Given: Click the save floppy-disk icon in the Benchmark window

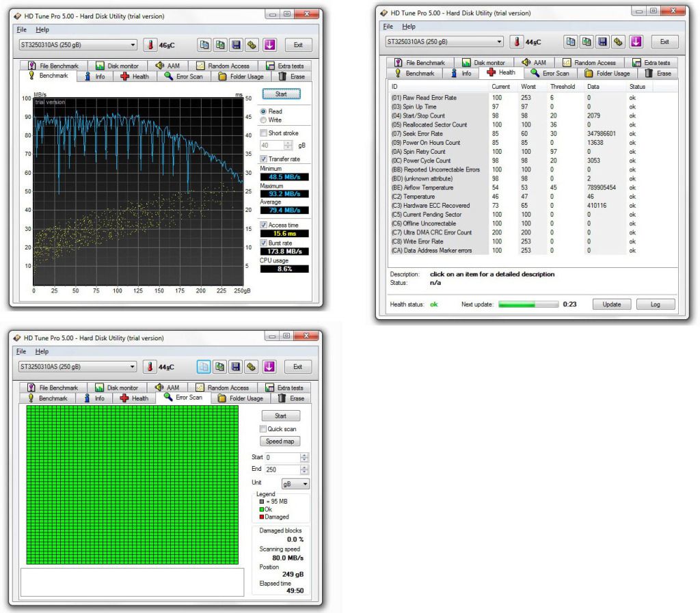Looking at the screenshot, I should click(x=236, y=45).
